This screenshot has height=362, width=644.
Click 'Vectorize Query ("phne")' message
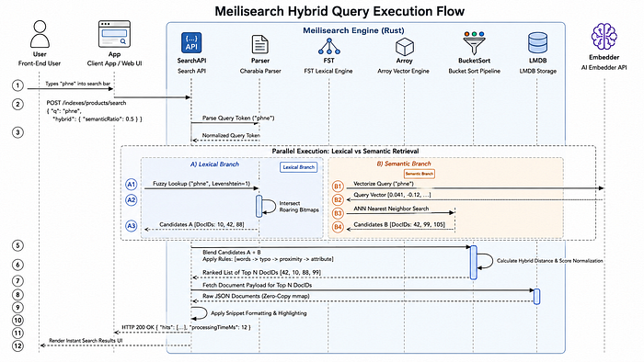[384, 184]
